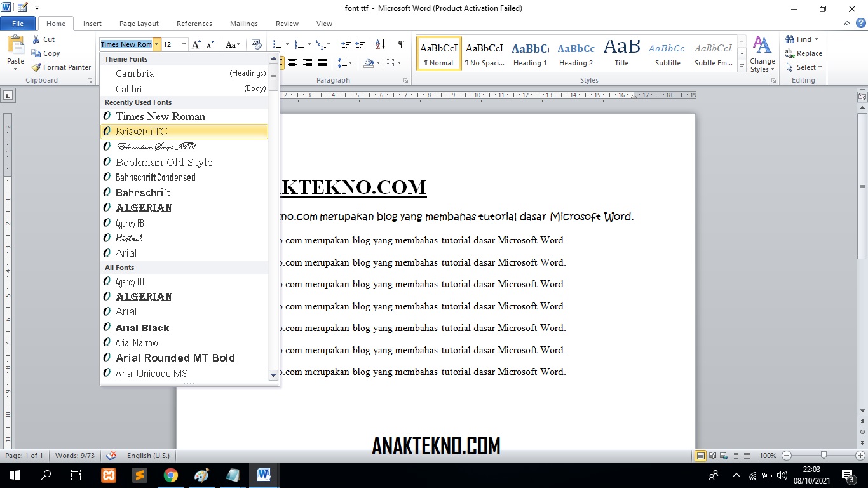Switch to Web Layout view
Image resolution: width=868 pixels, height=488 pixels.
pyautogui.click(x=724, y=456)
